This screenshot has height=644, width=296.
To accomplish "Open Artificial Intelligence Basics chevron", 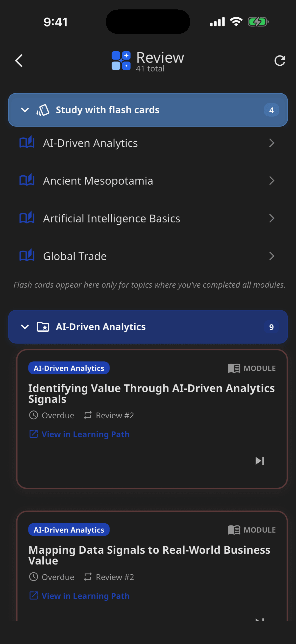I will (x=272, y=218).
